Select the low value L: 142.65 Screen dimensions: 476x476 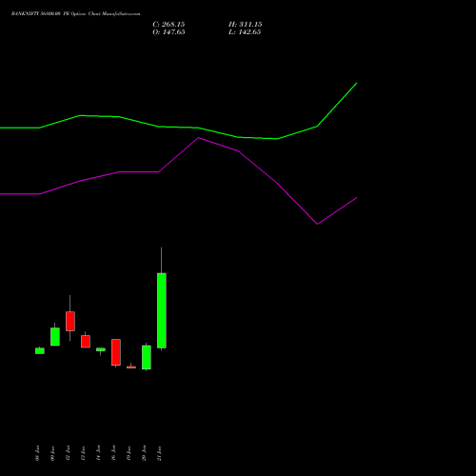(245, 32)
